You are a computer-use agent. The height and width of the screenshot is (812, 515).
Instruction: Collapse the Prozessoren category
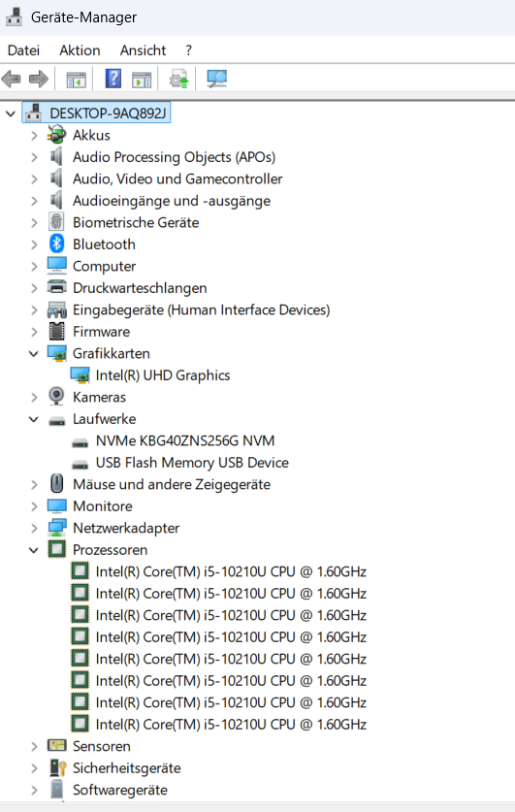point(34,549)
